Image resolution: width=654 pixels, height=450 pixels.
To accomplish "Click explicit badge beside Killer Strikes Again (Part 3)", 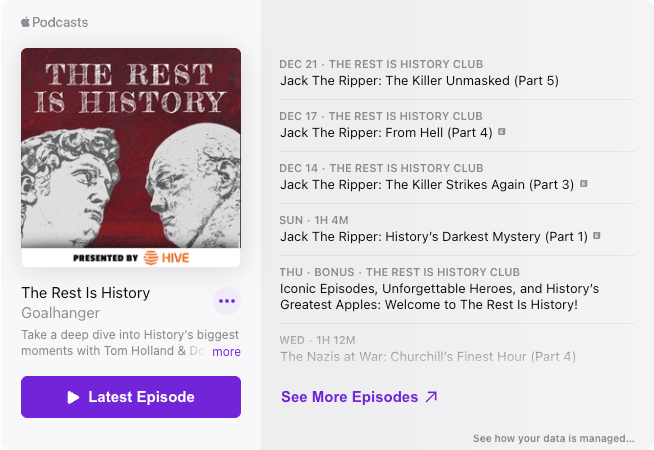I will coord(583,184).
